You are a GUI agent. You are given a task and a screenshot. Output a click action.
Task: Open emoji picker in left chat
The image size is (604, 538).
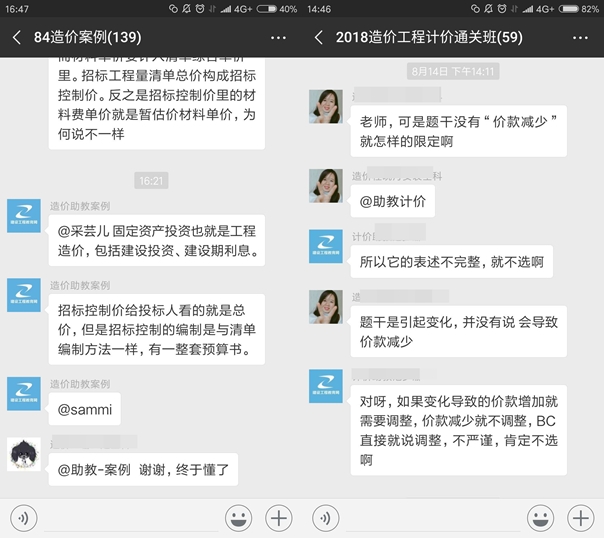click(238, 517)
